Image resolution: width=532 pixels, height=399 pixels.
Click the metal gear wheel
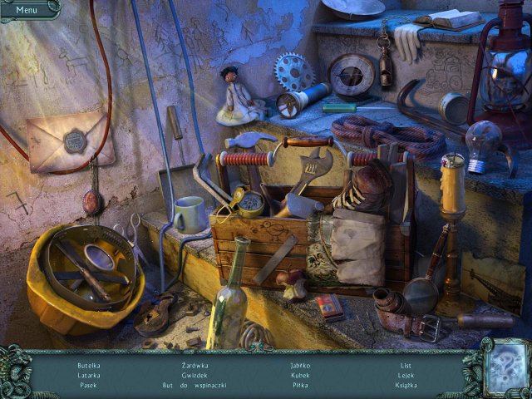[293, 72]
